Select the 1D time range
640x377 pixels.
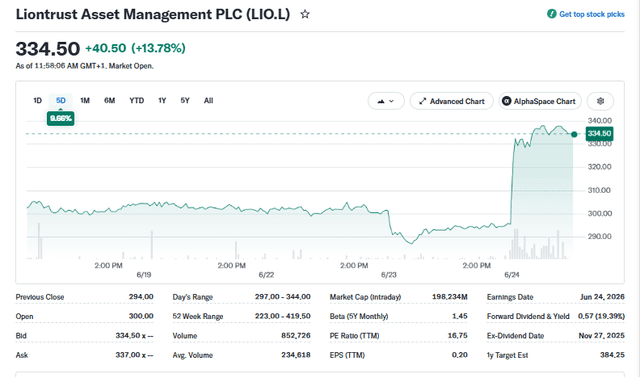(x=38, y=100)
